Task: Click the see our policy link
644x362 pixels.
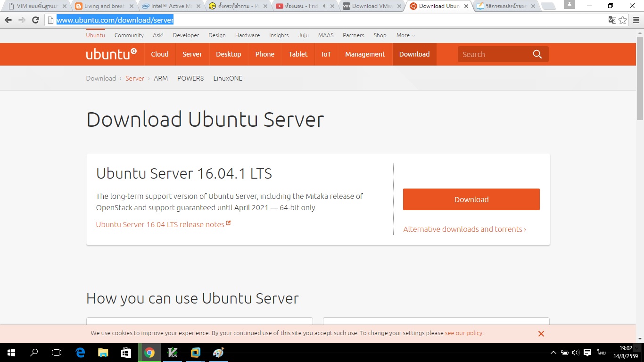Action: (x=463, y=333)
